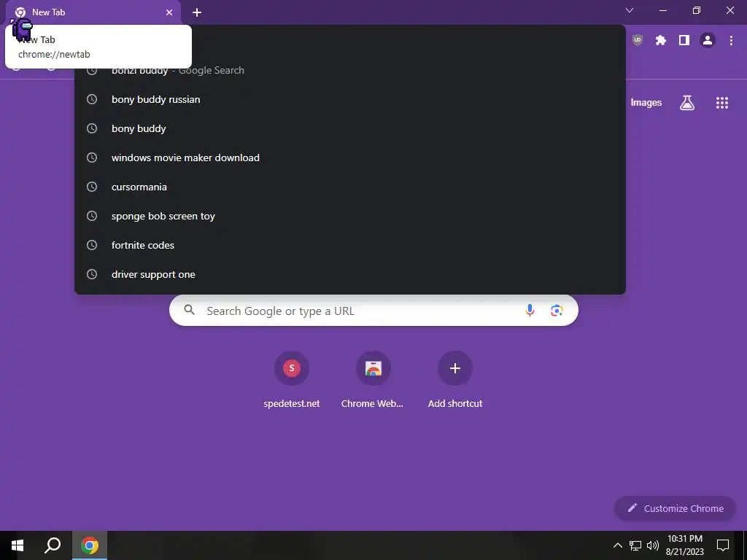This screenshot has width=747, height=560.
Task: Click the clock icon beside 'driver support one'
Action: point(92,274)
